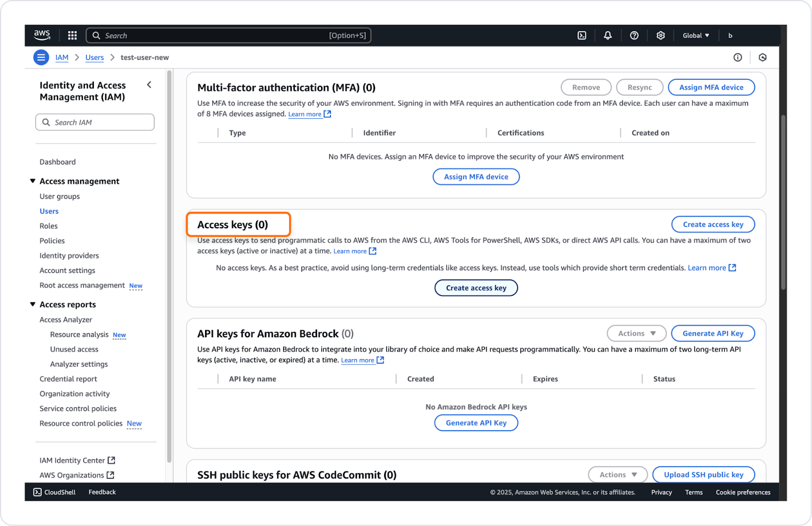Open Root access management

pyautogui.click(x=82, y=285)
